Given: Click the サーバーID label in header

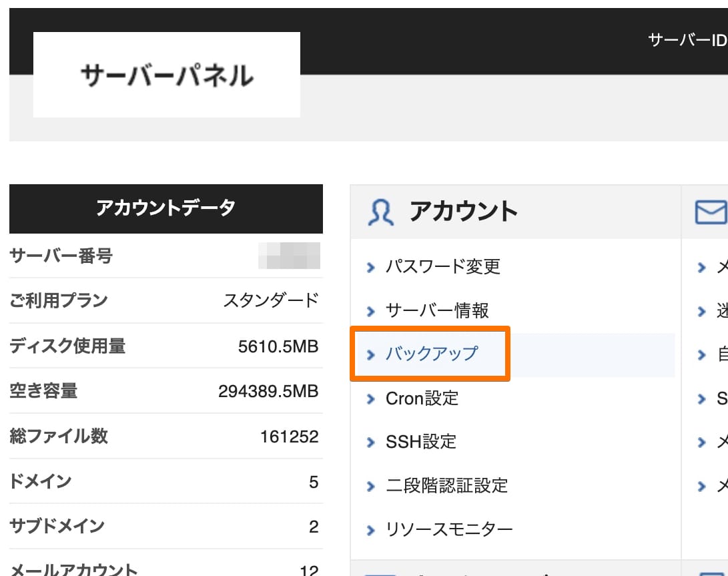Looking at the screenshot, I should 687,40.
